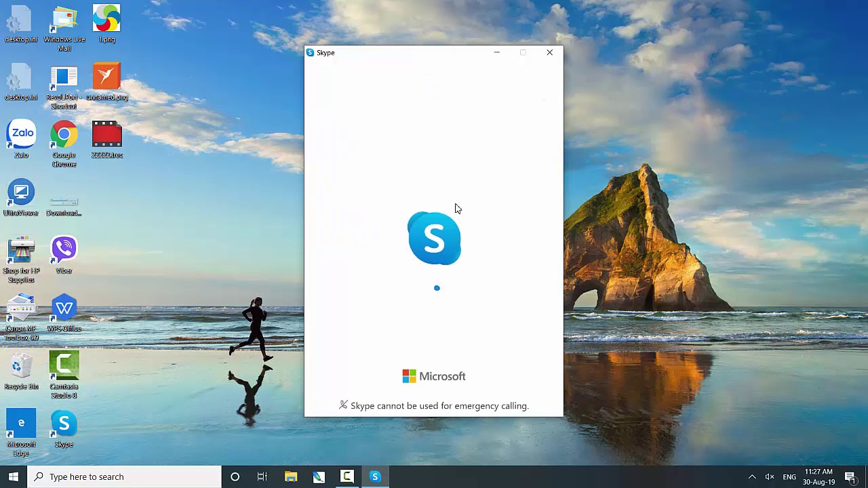Open Google Chrome desktop shortcut
The width and height of the screenshot is (868, 488).
(x=64, y=144)
